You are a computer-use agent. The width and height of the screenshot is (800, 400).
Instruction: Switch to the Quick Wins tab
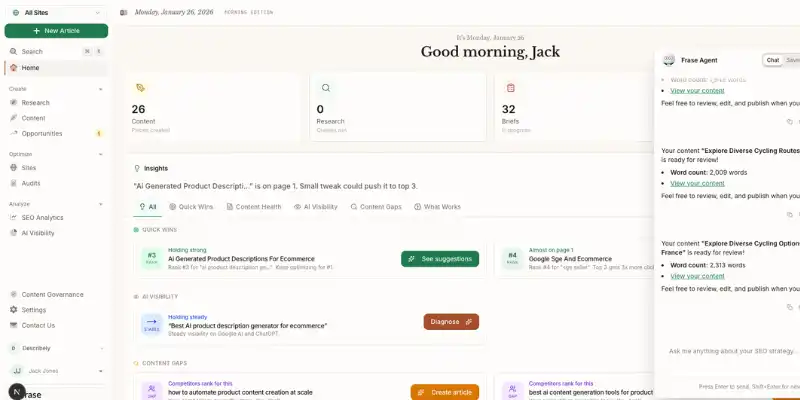click(x=191, y=207)
